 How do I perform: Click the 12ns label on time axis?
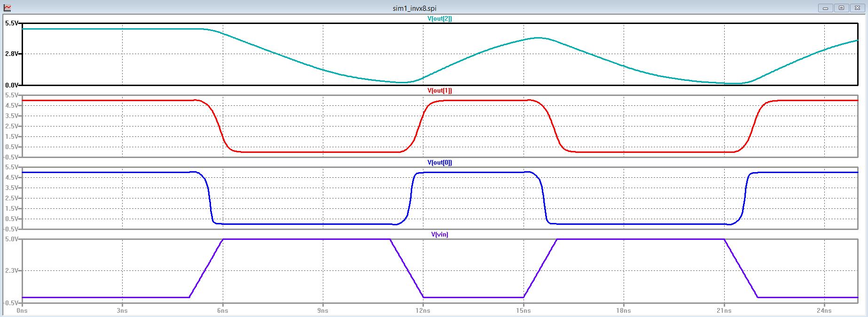[423, 311]
